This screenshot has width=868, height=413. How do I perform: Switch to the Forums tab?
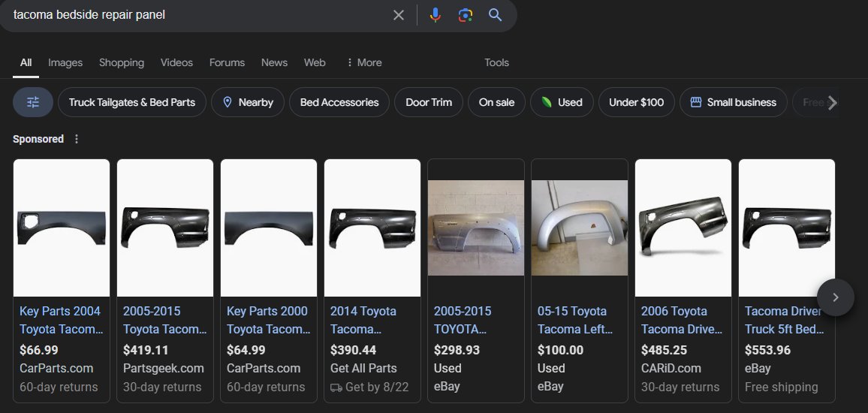(x=227, y=62)
